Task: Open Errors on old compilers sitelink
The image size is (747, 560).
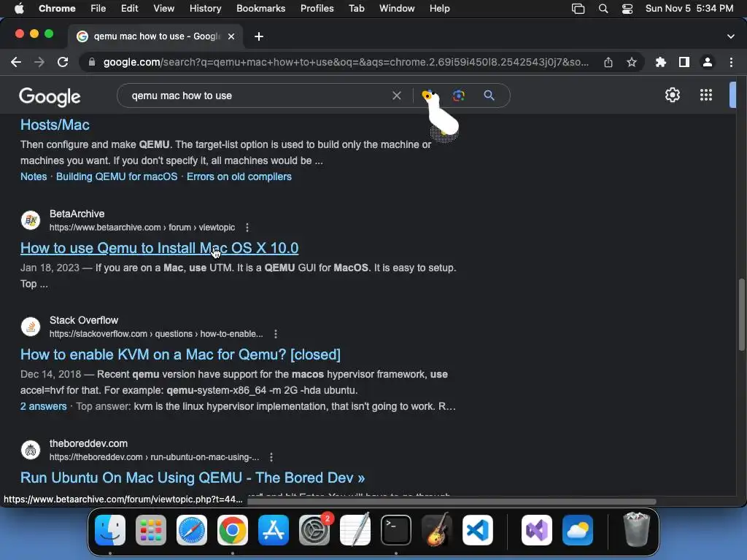Action: pyautogui.click(x=239, y=176)
